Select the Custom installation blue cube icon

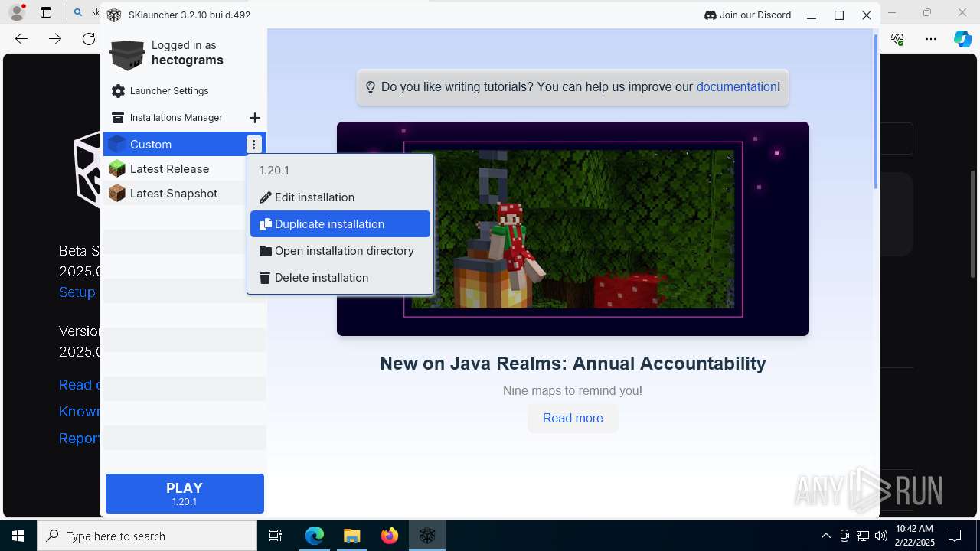click(x=117, y=144)
